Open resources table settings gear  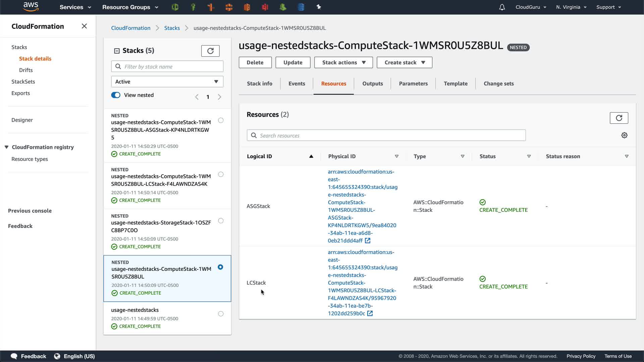pos(624,135)
